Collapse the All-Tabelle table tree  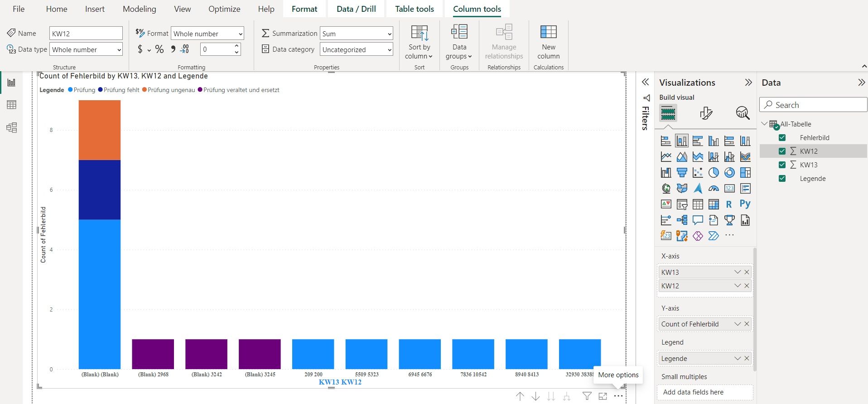[765, 124]
